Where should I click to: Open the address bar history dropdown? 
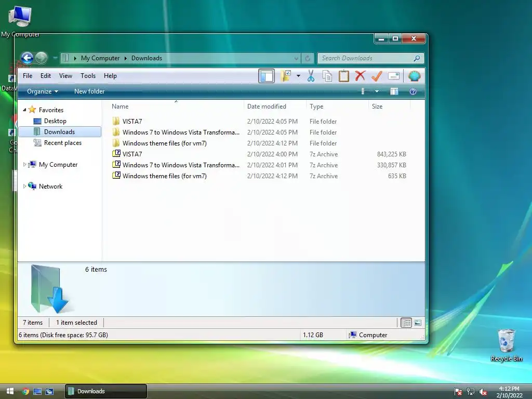point(296,58)
